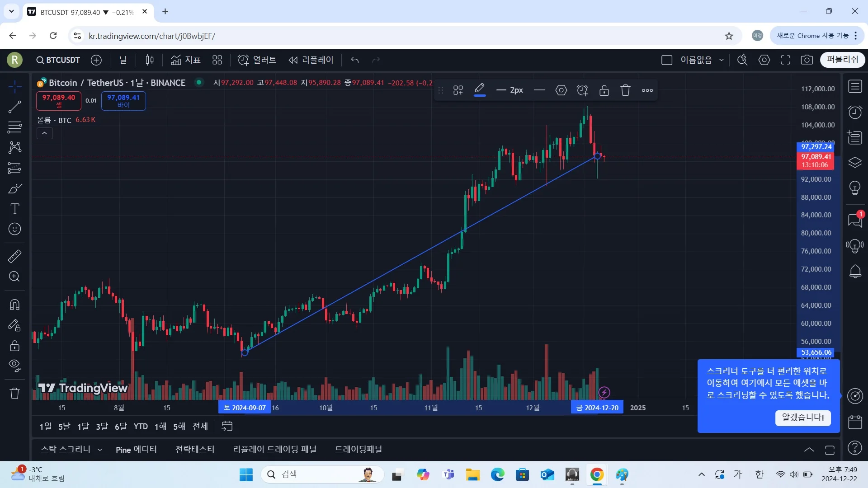Select the 1해 time range

[160, 427]
